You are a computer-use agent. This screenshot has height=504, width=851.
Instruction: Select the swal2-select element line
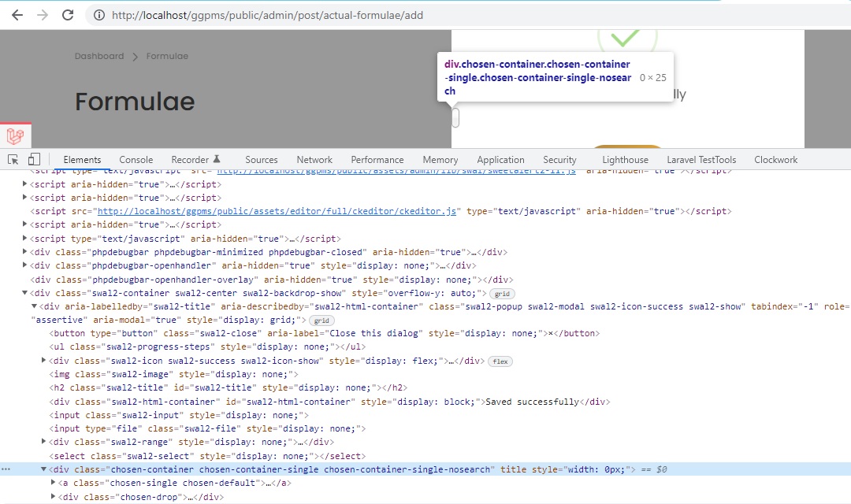coord(207,456)
